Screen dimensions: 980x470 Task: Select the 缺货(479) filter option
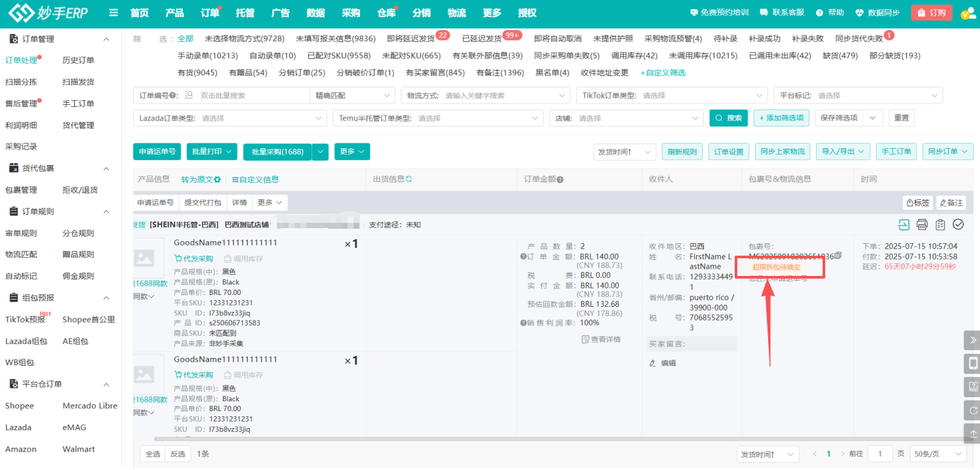coord(840,56)
